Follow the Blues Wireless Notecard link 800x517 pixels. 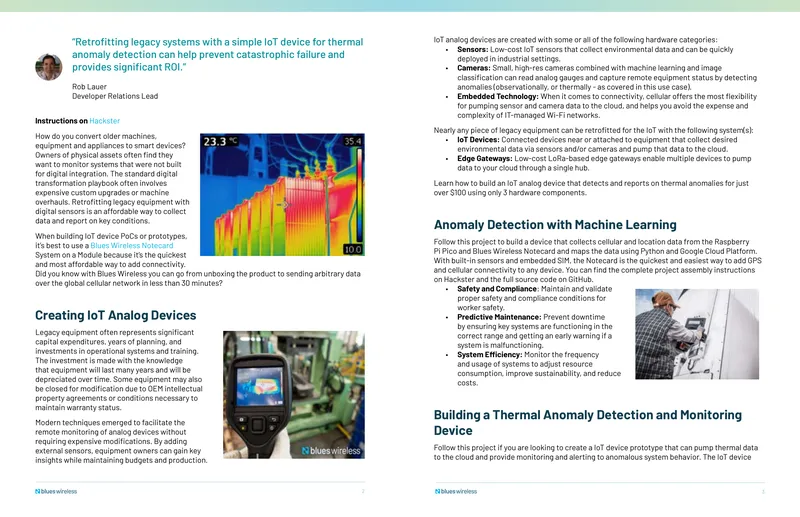pyautogui.click(x=132, y=245)
